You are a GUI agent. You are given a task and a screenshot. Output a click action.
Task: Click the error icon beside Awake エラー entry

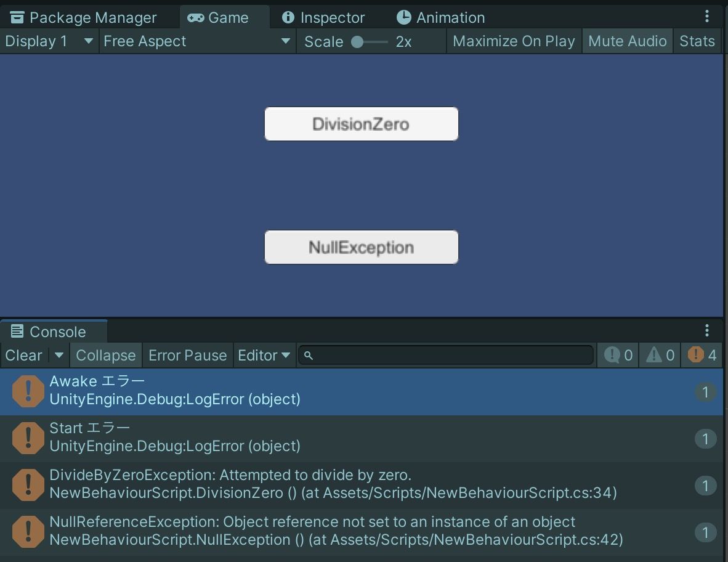click(28, 392)
